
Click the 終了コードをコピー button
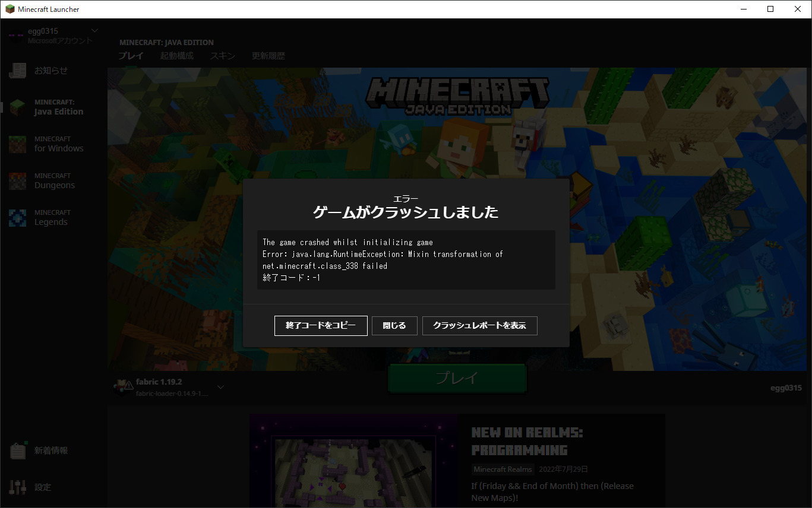tap(320, 325)
